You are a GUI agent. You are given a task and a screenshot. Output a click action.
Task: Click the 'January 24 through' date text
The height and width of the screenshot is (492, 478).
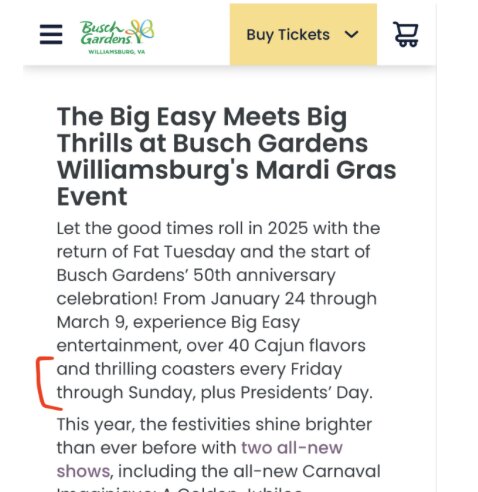pos(294,299)
